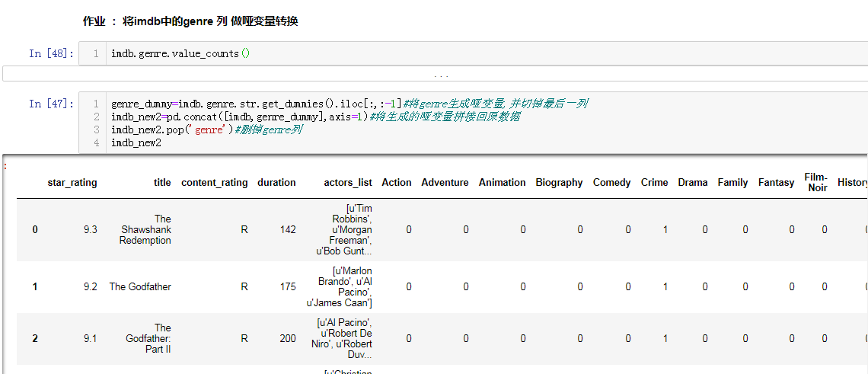
Task: Select the In [48] cell prompt
Action: click(x=51, y=53)
